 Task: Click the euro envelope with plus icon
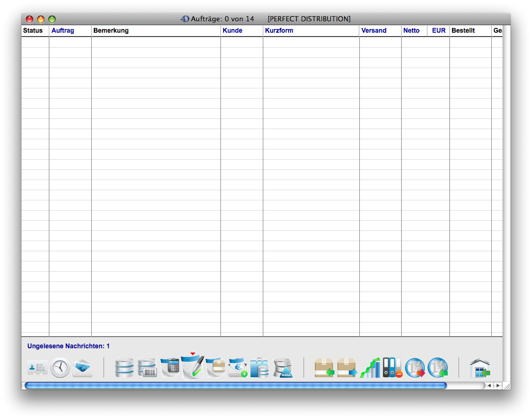click(x=238, y=368)
